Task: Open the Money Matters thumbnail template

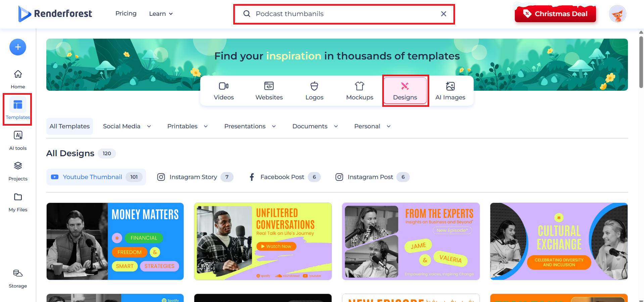Action: 115,241
